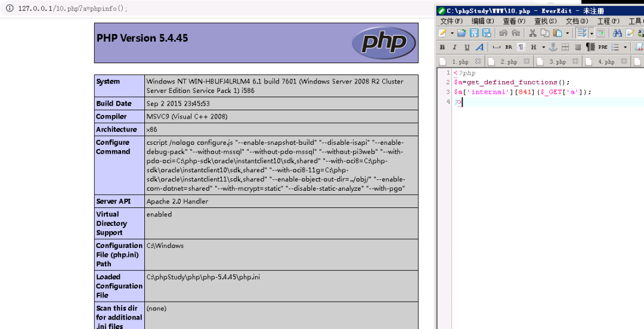Click the pencil-on-page edit icon beside binoculars
Screen dimensions: 644x329
coord(630,33)
